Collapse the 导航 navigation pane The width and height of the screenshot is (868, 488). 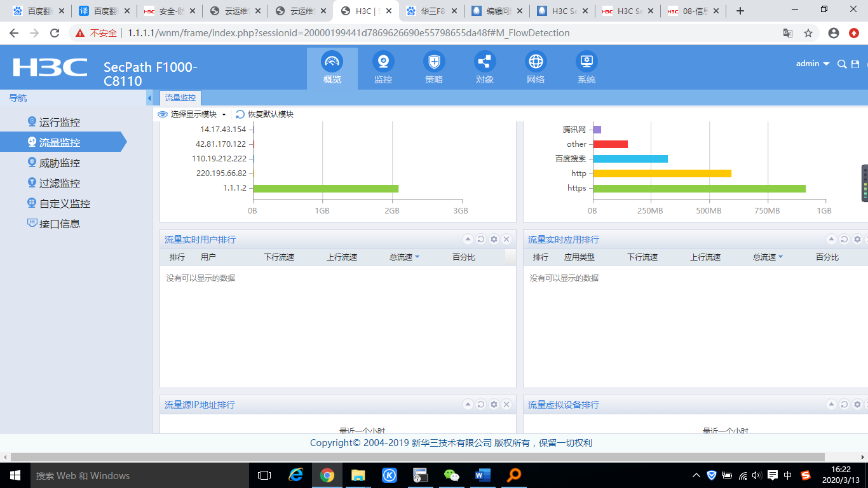point(149,98)
